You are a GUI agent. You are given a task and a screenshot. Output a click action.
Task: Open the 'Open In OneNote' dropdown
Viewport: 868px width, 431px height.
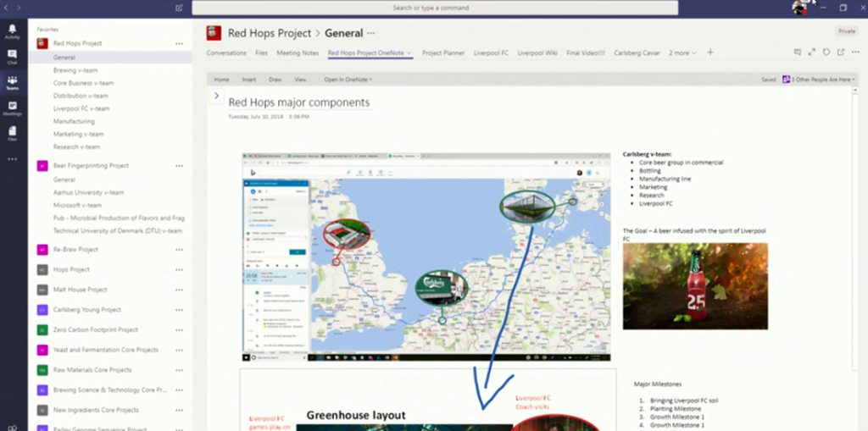pos(348,80)
